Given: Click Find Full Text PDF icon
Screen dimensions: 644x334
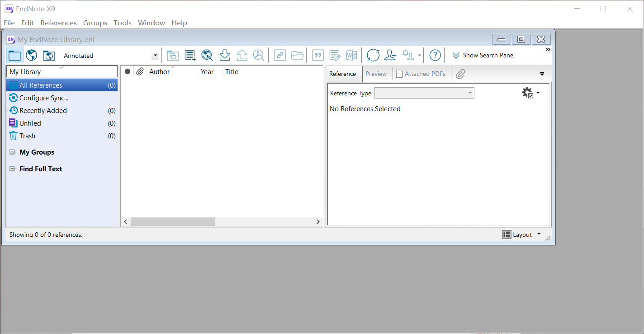Looking at the screenshot, I should tap(259, 55).
